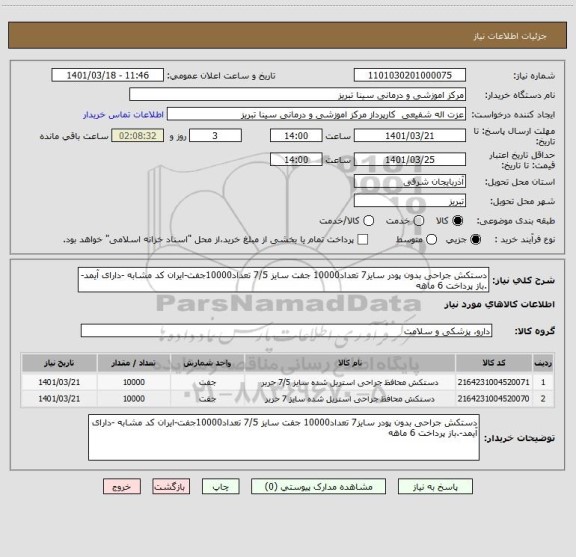The height and width of the screenshot is (557, 576).
Task: Click the 'بازگشت' back button
Action: click(x=171, y=486)
